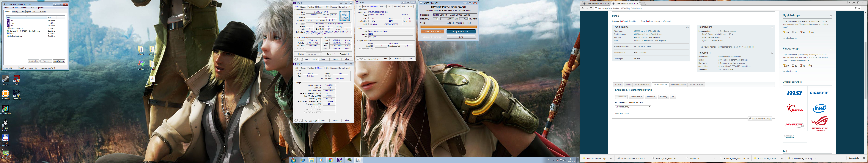Screen dimensions: 868x163
Task: Launch the 3DMark 11 desktop icon
Action: tap(5, 94)
